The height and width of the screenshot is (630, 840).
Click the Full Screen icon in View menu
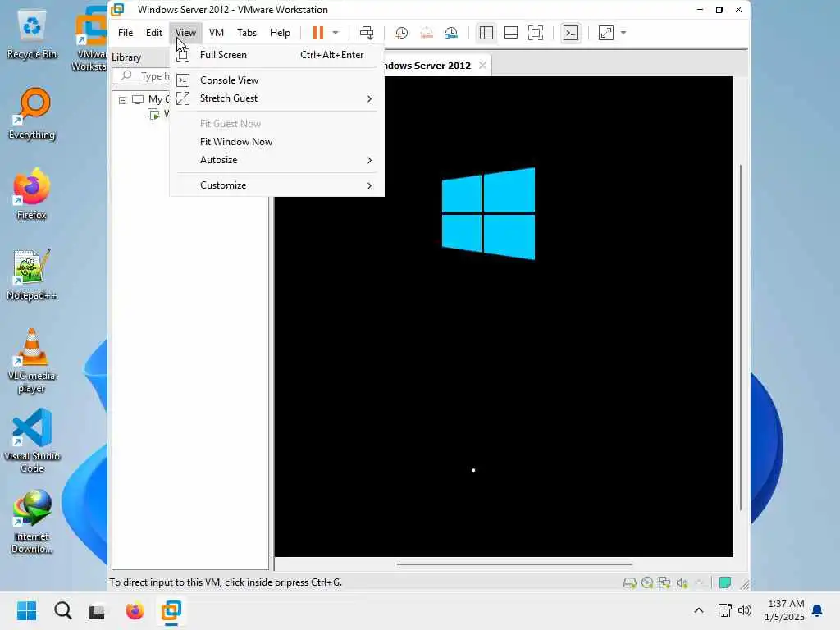click(x=183, y=55)
